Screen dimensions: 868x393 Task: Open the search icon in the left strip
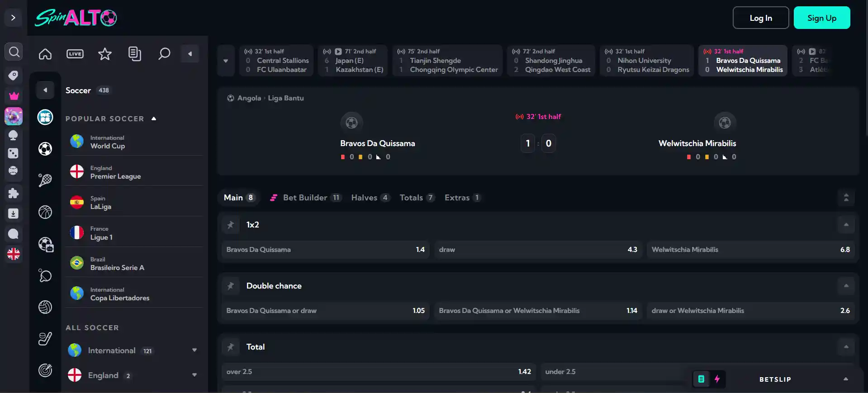point(14,52)
